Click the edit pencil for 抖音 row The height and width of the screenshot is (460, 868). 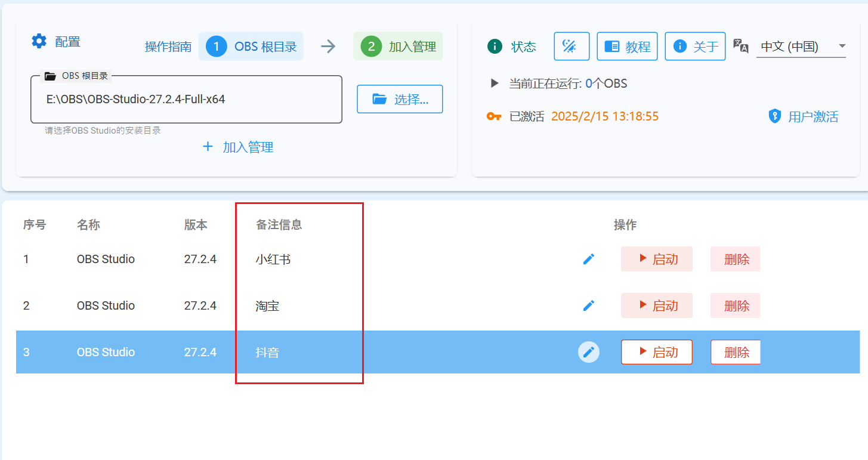pos(589,352)
